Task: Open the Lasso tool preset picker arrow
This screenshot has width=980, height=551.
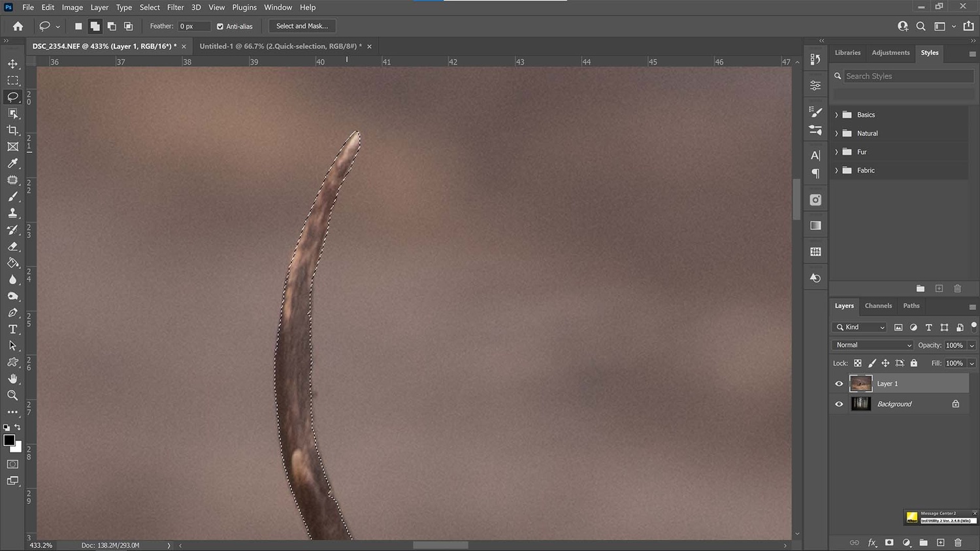Action: pyautogui.click(x=57, y=27)
